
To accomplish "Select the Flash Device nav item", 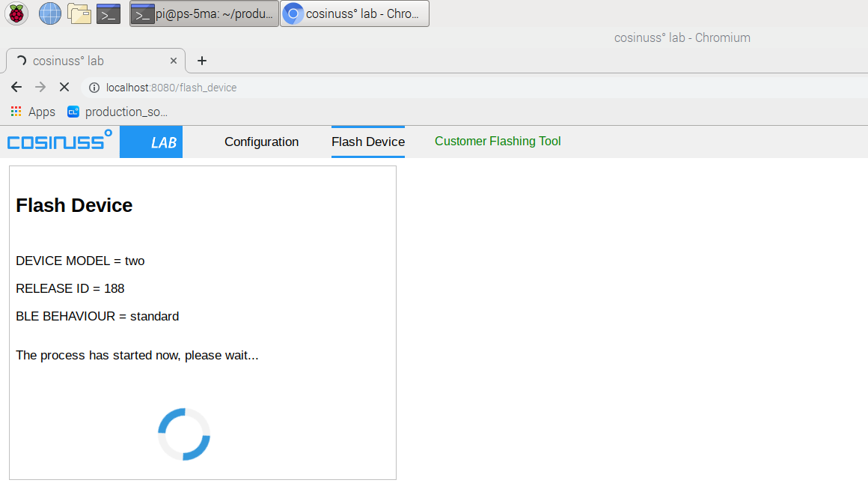I will tap(367, 142).
